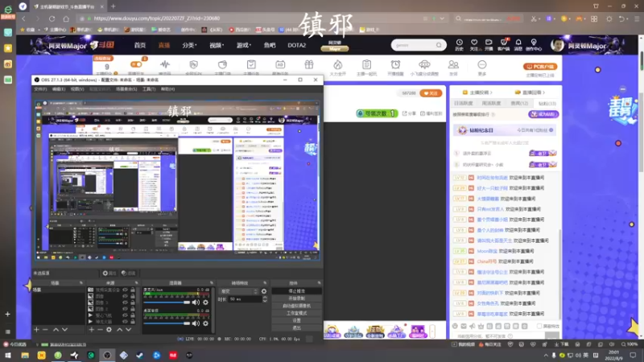Screen dimensions: 644x362
Task: Open 麦克风/Aux audio settings gear in OBS
Action: pos(205,302)
